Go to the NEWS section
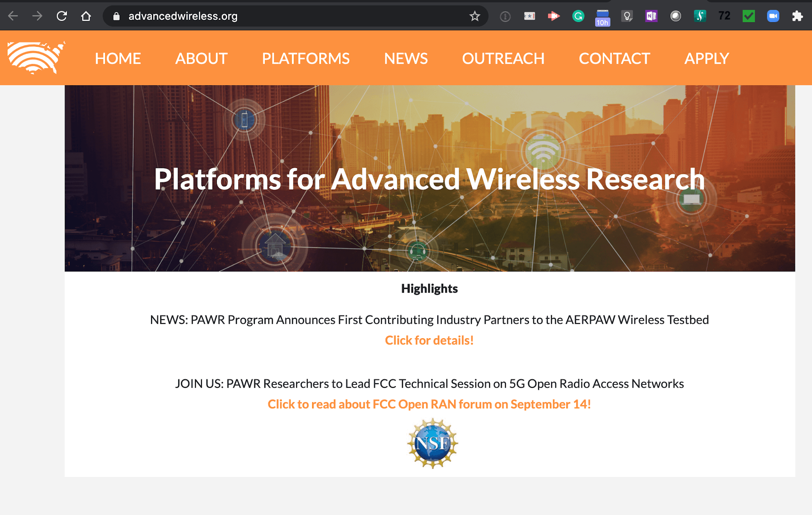812x515 pixels. coord(405,58)
